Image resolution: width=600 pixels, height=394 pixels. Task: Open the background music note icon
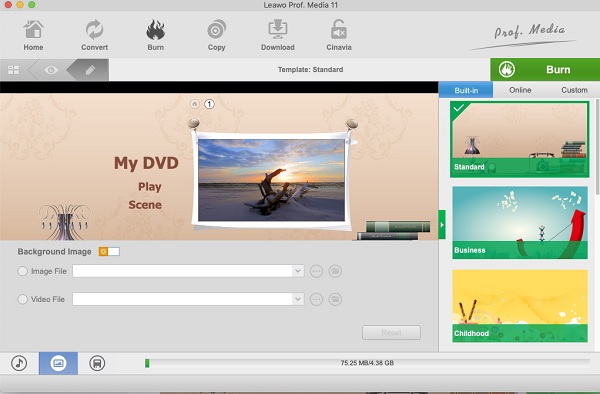pyautogui.click(x=19, y=363)
